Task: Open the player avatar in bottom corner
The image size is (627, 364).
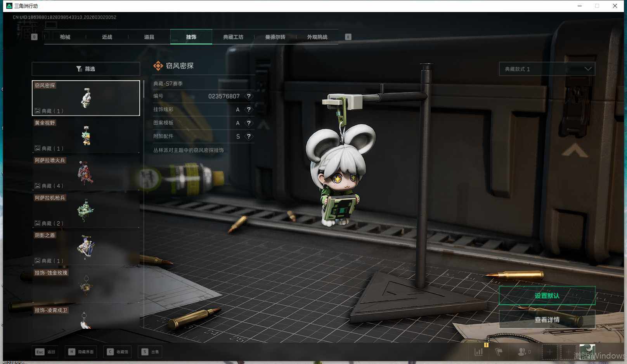Action: [587, 352]
